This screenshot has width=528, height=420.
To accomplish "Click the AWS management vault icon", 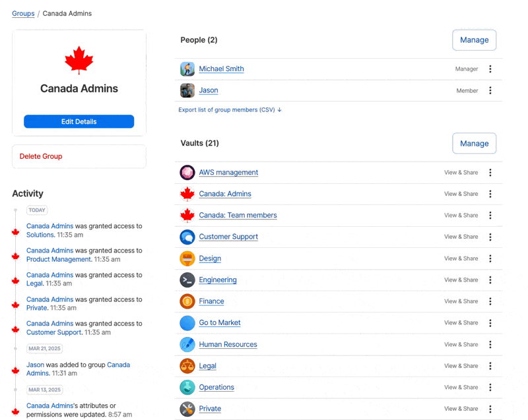I will 187,172.
